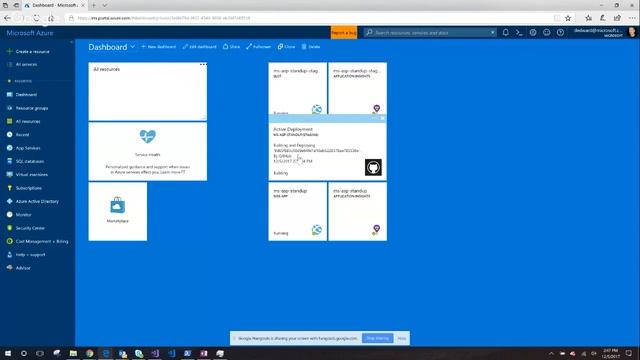The width and height of the screenshot is (640, 360).
Task: Click the SQL databases sidebar icon
Action: 9,161
